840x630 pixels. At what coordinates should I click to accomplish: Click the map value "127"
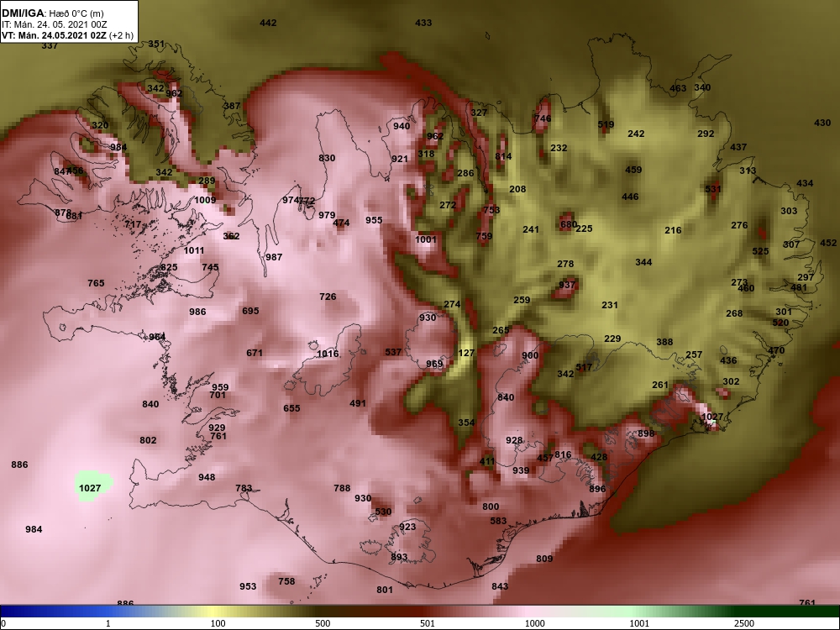pyautogui.click(x=466, y=353)
